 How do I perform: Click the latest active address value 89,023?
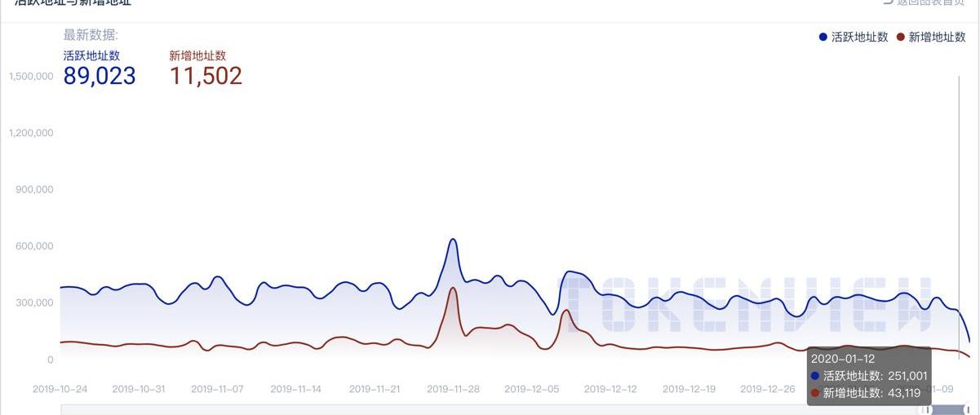(x=100, y=76)
